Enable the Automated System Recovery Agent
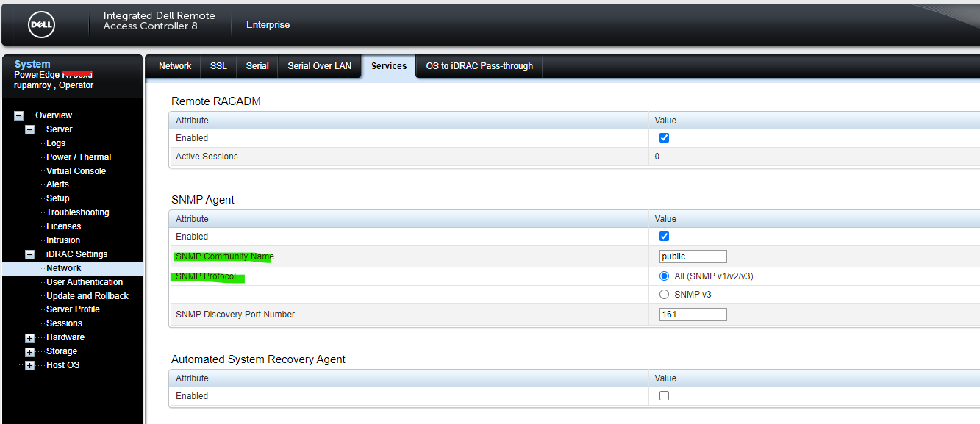Screen dimensions: 980x424 (664, 395)
